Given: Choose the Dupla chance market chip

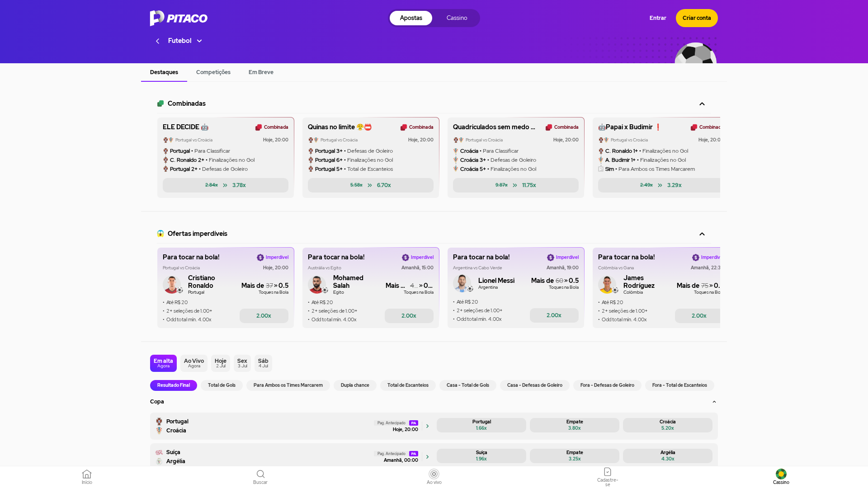Looking at the screenshot, I should pos(355,385).
